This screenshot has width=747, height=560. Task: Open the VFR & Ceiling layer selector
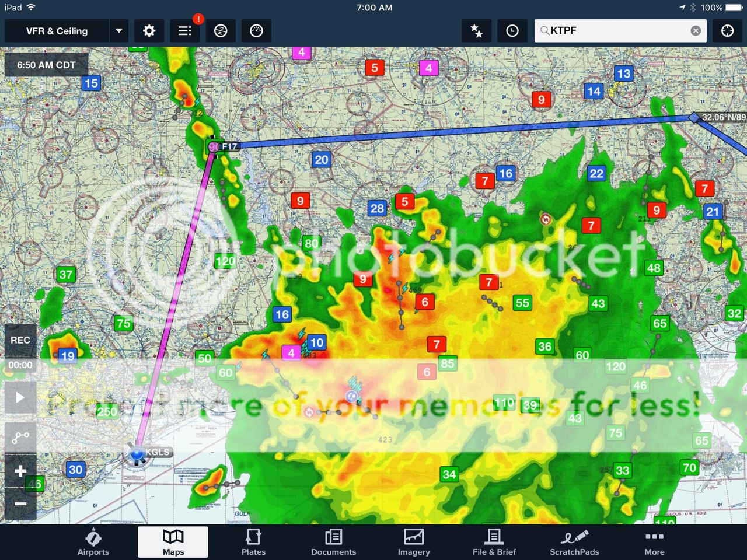(57, 31)
